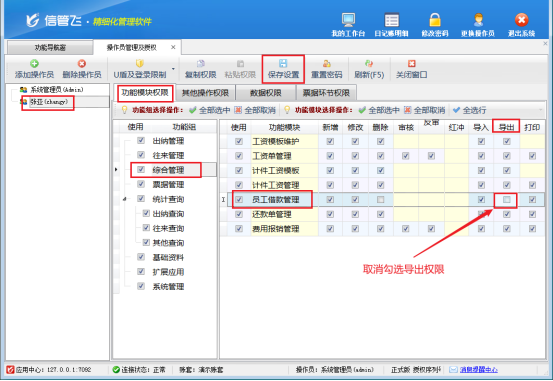Screen dimensions: 553x381
Task: Open the U盾及登录限制 dropdown arrow
Action: pyautogui.click(x=173, y=69)
